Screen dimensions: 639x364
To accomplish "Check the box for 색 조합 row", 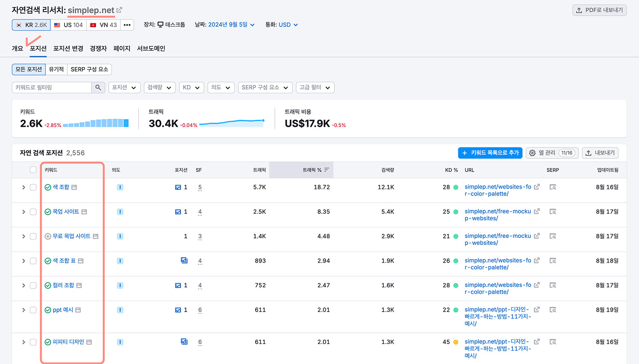I will pyautogui.click(x=33, y=187).
